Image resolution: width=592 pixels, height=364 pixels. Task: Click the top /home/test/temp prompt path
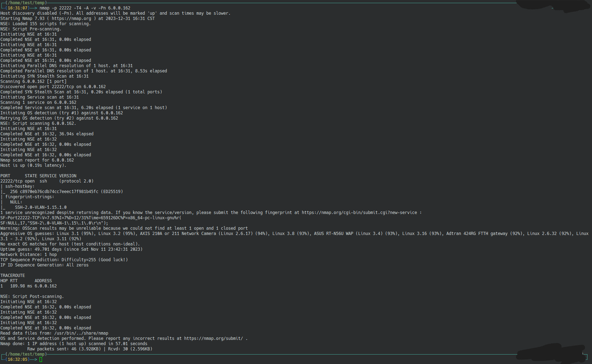[26, 3]
